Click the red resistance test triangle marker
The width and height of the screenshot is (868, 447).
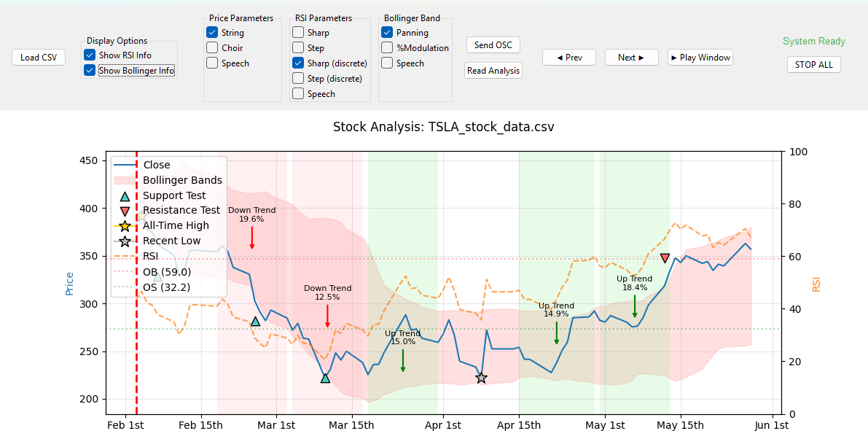point(665,258)
